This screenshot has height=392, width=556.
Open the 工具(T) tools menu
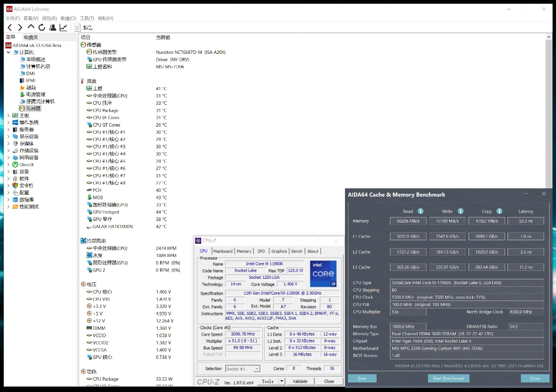pyautogui.click(x=87, y=18)
